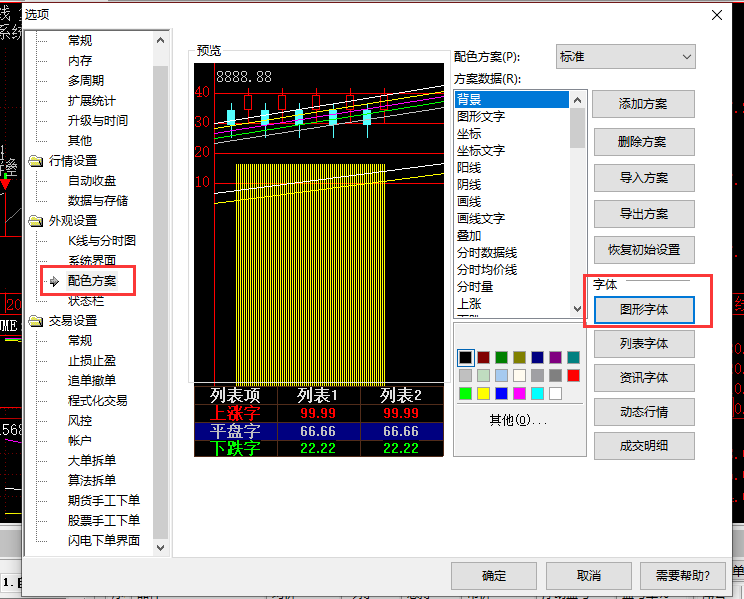Open 数据与存储 settings

click(x=98, y=201)
